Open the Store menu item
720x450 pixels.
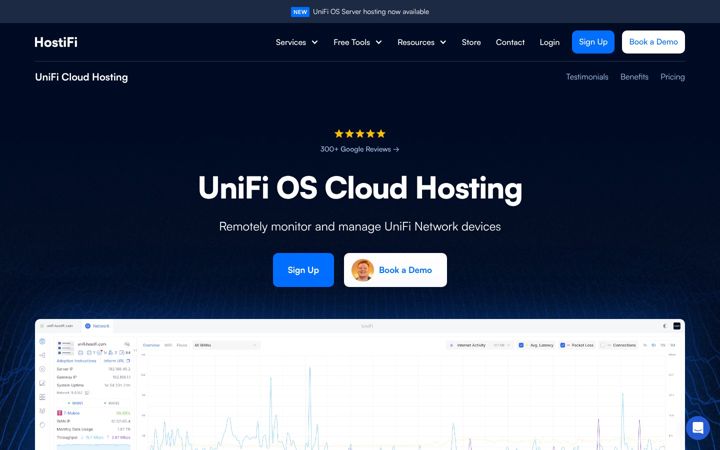[471, 42]
